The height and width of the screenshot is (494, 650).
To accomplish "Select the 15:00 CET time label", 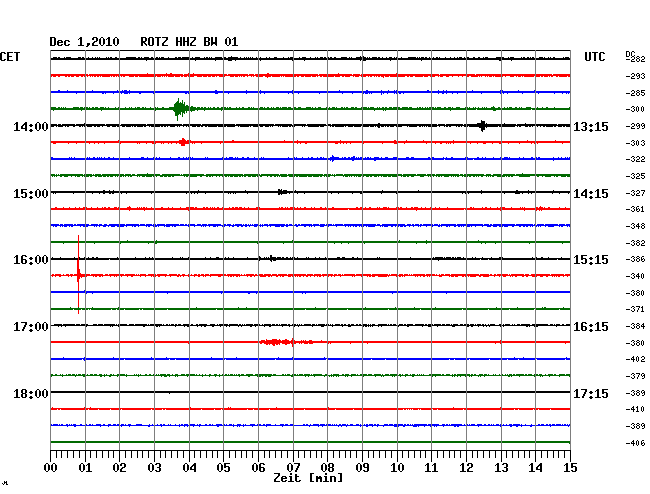I will 31,194.
